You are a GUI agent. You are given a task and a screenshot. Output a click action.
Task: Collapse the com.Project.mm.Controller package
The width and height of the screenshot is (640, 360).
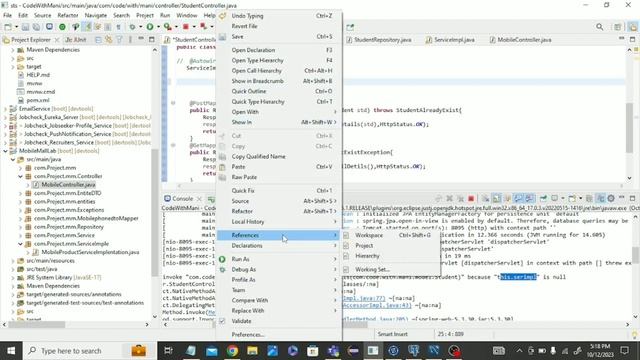click(20, 176)
